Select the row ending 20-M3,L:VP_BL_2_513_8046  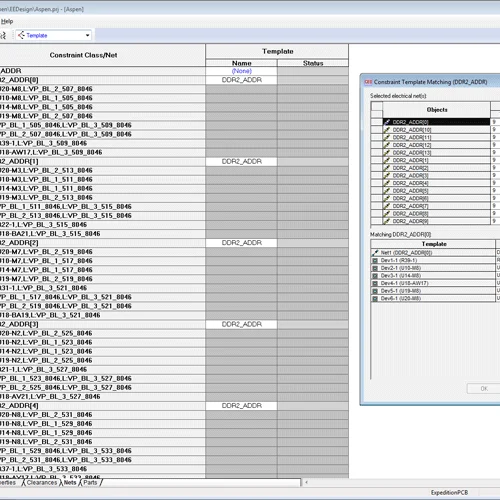coord(102,170)
